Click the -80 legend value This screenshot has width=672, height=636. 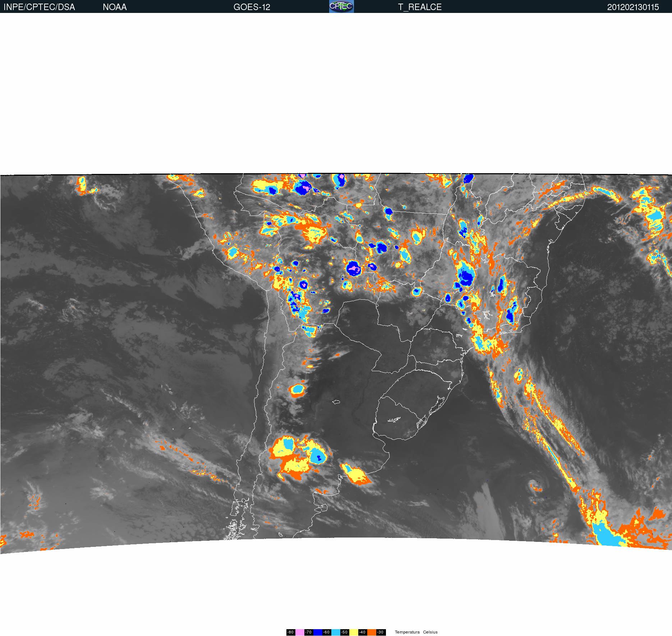pyautogui.click(x=291, y=632)
